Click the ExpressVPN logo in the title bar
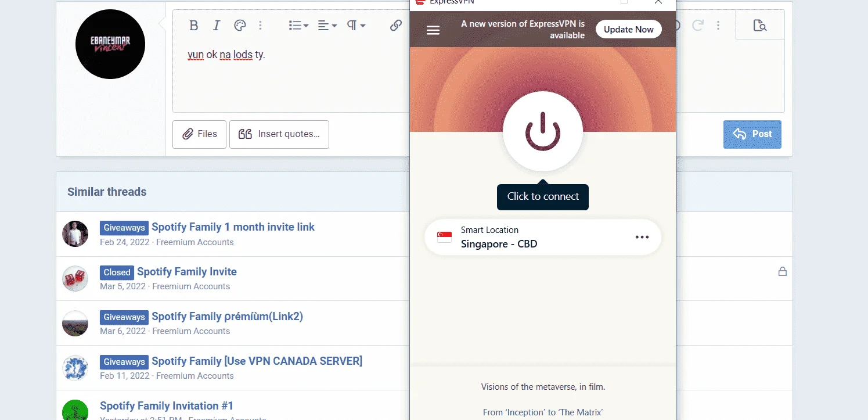 coord(420,2)
